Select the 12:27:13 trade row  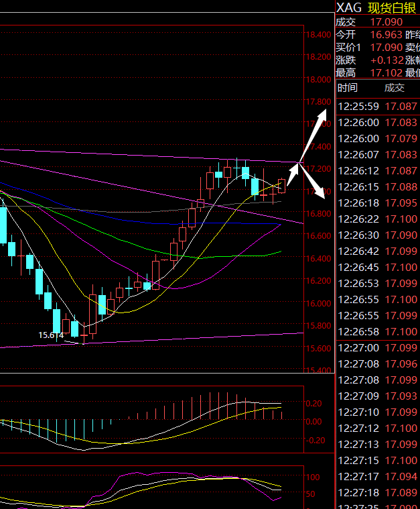coord(378,445)
